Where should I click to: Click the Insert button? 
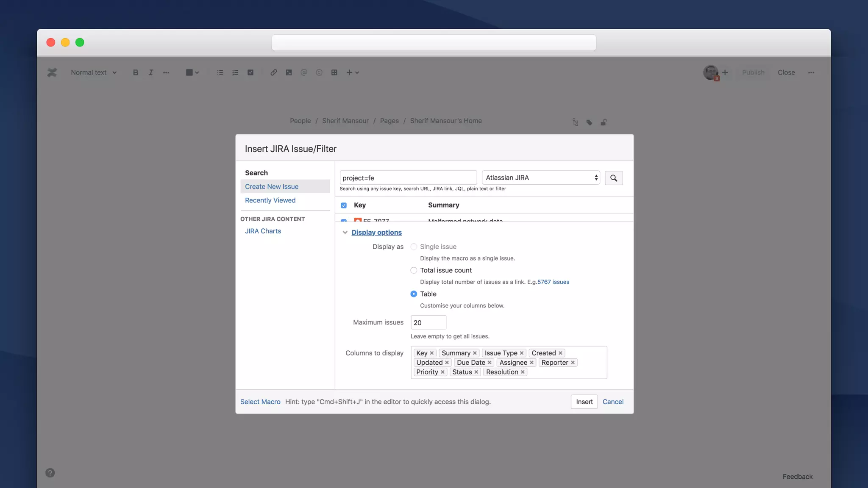click(x=584, y=402)
